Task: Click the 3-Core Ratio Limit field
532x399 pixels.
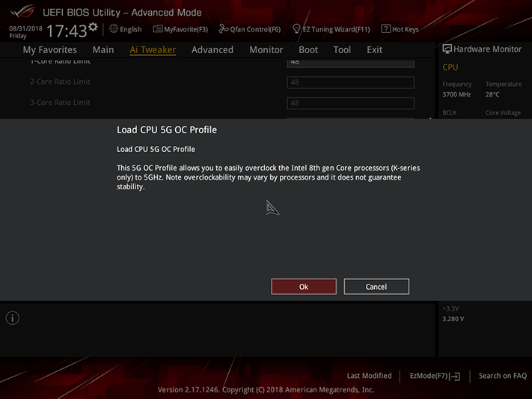Action: pos(350,103)
